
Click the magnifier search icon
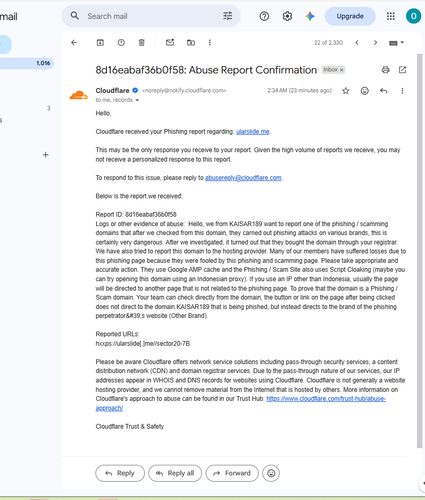coord(75,16)
